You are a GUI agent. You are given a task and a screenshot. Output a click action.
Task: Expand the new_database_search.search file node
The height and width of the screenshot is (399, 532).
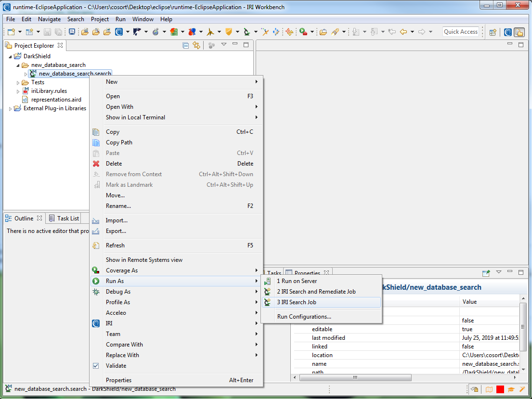[x=26, y=74]
